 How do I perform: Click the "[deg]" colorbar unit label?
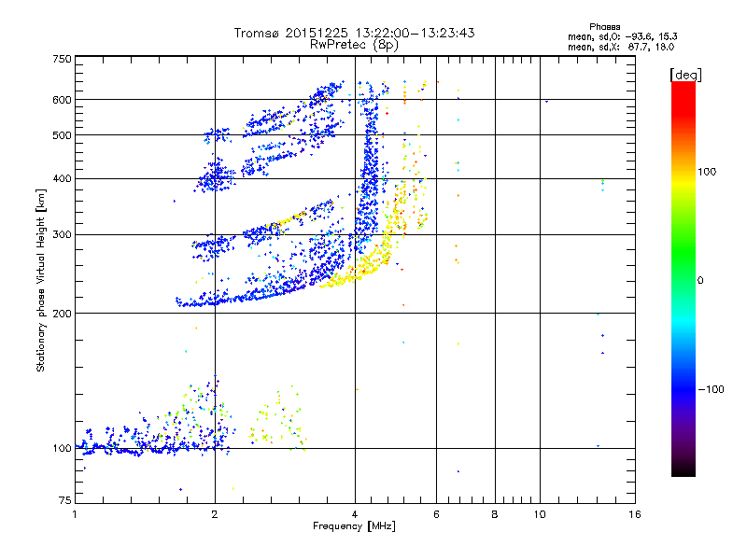click(685, 75)
